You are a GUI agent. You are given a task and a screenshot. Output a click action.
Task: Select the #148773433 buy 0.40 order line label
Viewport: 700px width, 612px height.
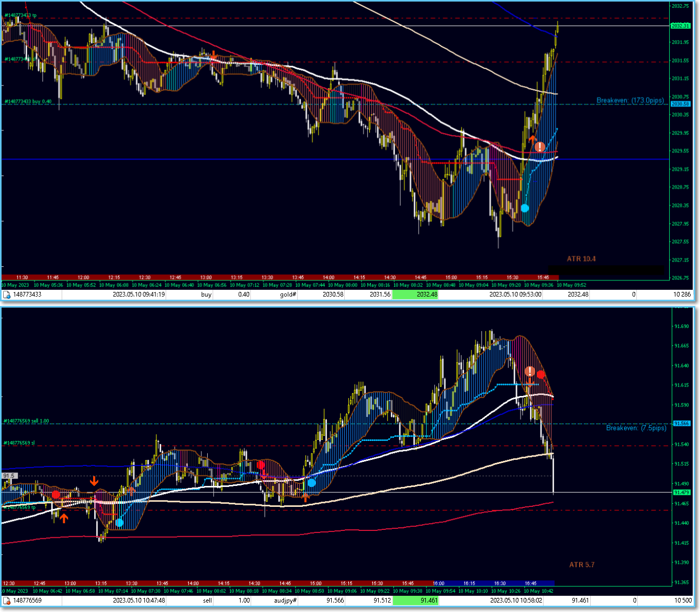28,101
